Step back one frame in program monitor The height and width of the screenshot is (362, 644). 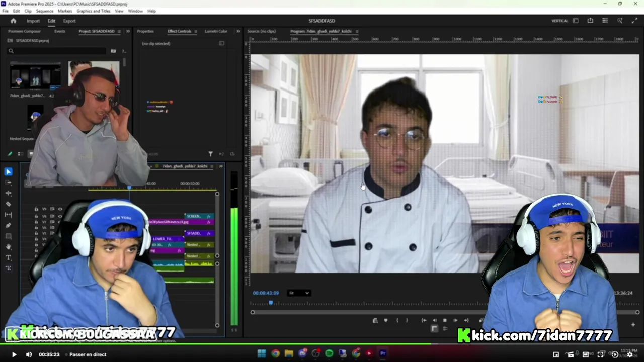coord(435,320)
